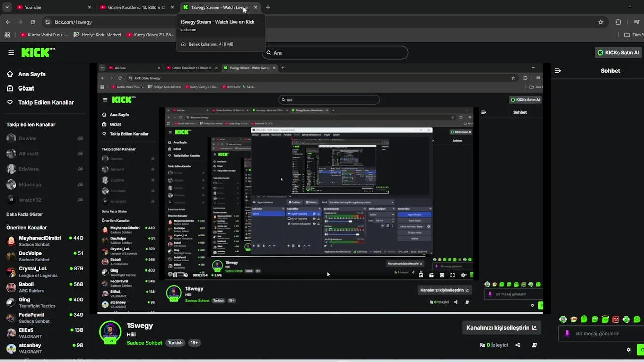Close the Gözleri KaraDeniz tab
Viewport: 644px width, 362px height.
tap(173, 7)
